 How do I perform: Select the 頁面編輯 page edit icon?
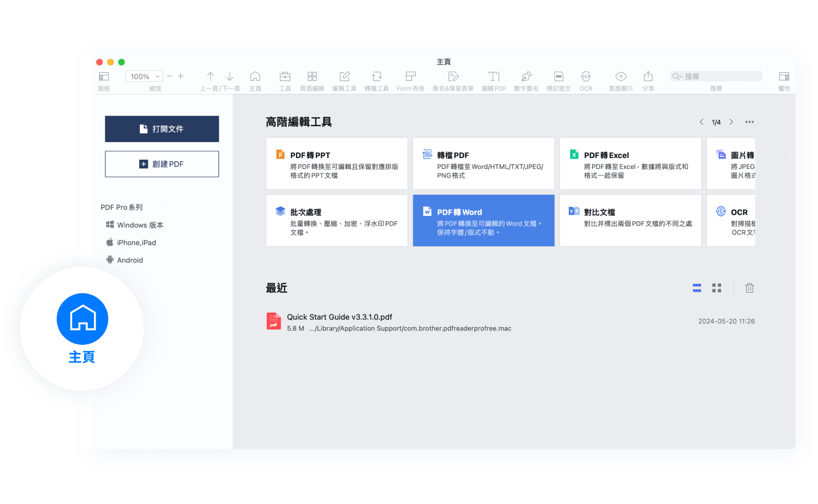coord(312,77)
